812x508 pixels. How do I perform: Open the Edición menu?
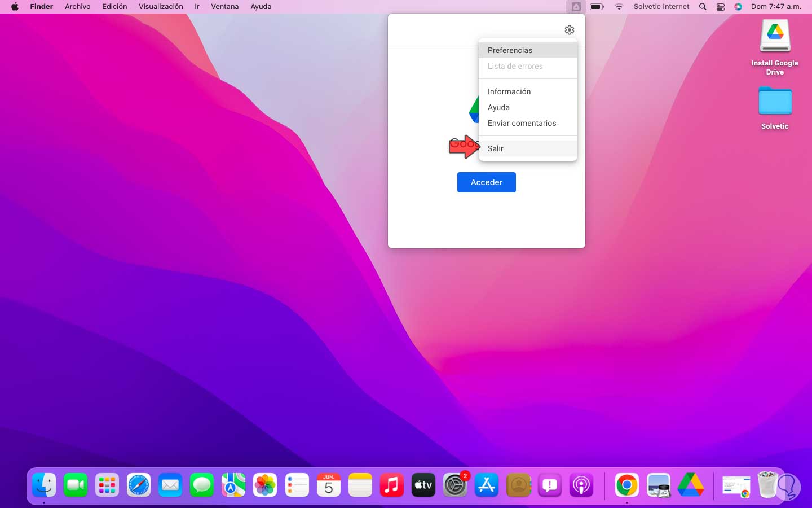tap(114, 7)
